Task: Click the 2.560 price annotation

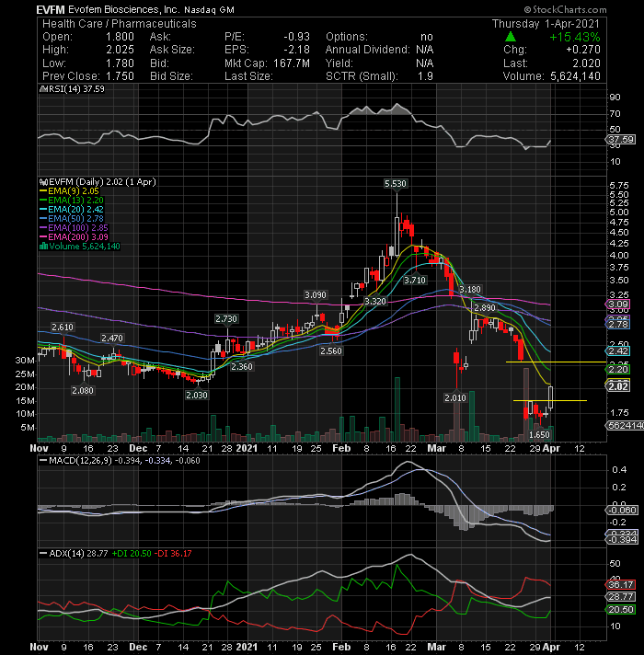Action: tap(331, 351)
